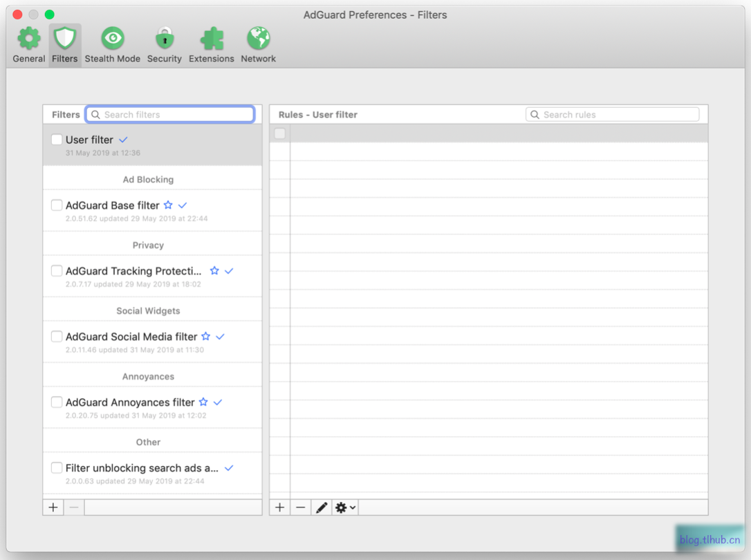
Task: Click the '2.0.51.62 updated 29 May 2019' version text
Action: 136,218
